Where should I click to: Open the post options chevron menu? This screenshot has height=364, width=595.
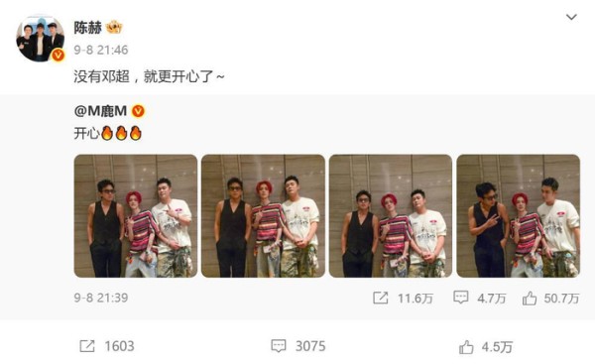click(x=571, y=17)
